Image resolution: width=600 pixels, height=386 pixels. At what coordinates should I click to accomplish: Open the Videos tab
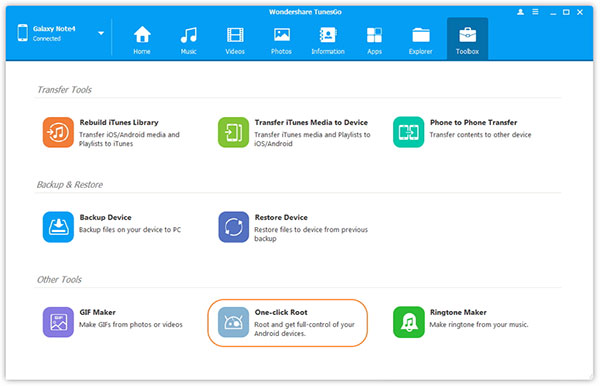pyautogui.click(x=235, y=40)
